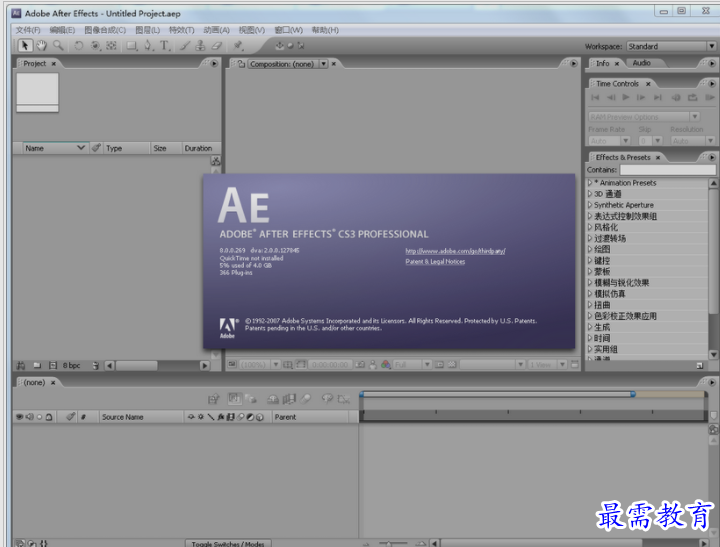Viewport: 720px width, 547px height.
Task: Select the Orbit Camera tool
Action: (x=95, y=45)
